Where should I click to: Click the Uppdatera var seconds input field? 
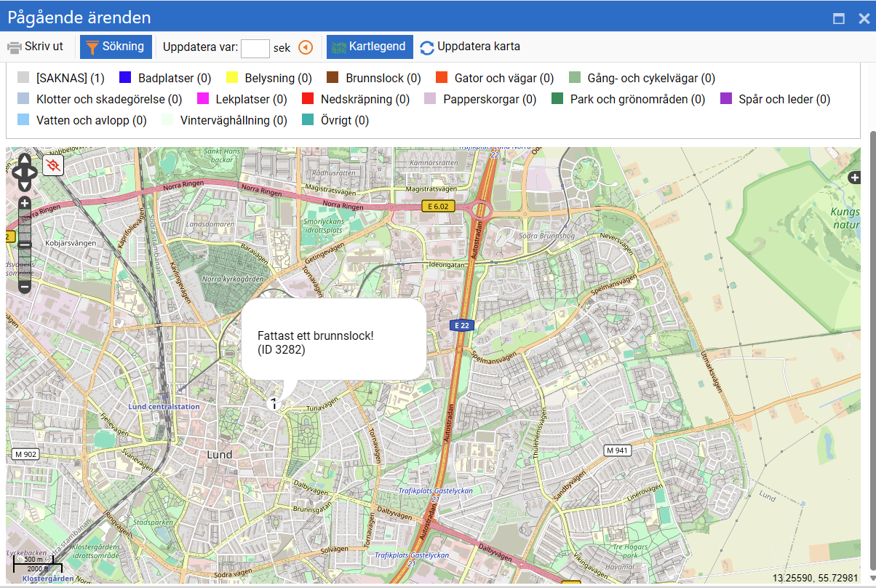click(x=255, y=48)
